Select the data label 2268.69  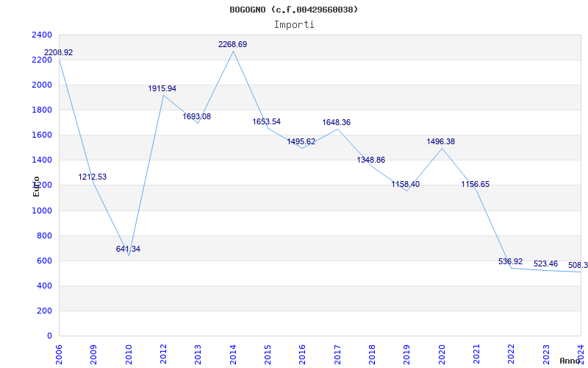[232, 44]
